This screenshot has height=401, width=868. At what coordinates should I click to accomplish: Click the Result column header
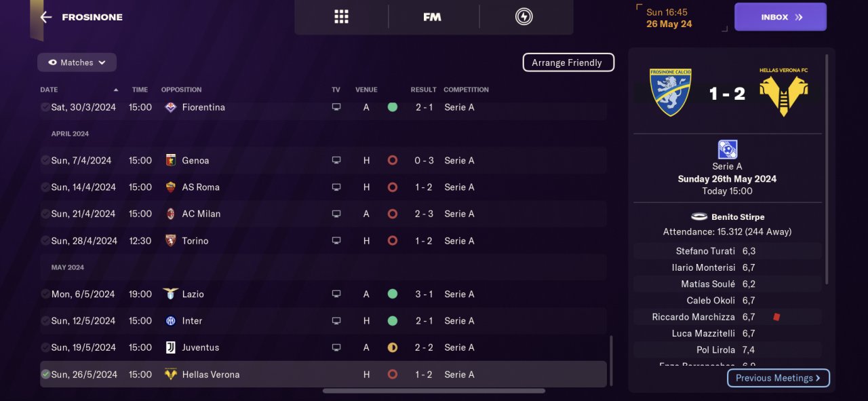click(x=423, y=90)
